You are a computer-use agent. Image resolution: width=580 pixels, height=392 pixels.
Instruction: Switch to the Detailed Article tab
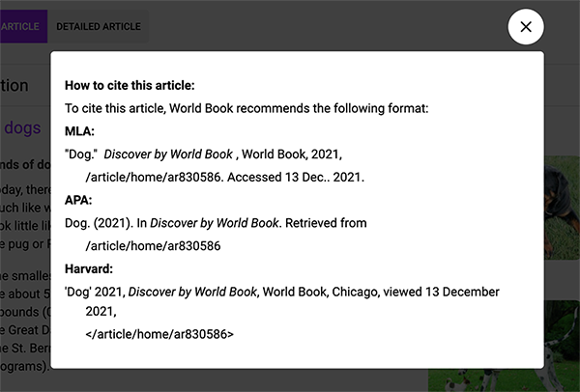pos(99,27)
